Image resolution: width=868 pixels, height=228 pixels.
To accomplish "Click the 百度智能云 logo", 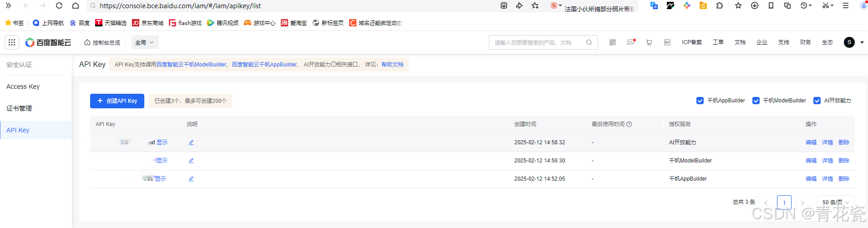I will [x=48, y=42].
